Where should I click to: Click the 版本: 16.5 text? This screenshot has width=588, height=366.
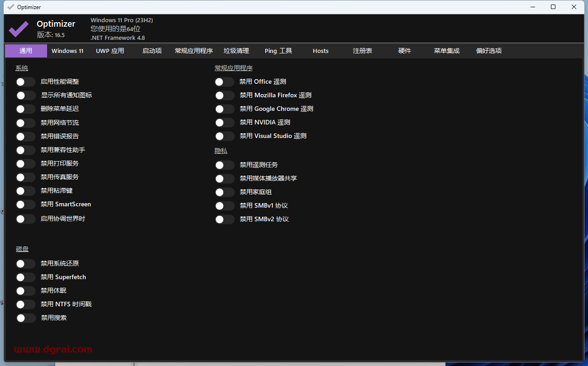(51, 35)
